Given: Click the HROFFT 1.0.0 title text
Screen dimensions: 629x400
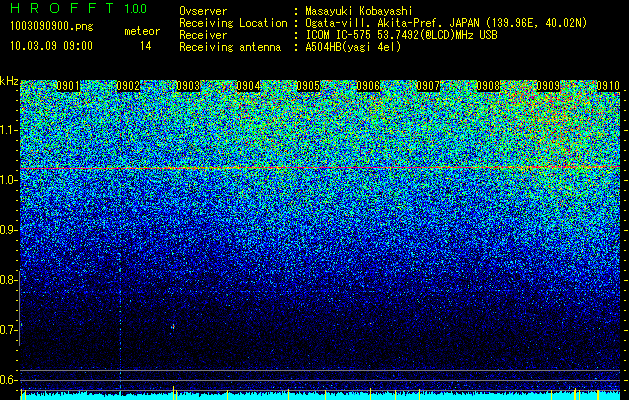Looking at the screenshot, I should coord(79,8).
